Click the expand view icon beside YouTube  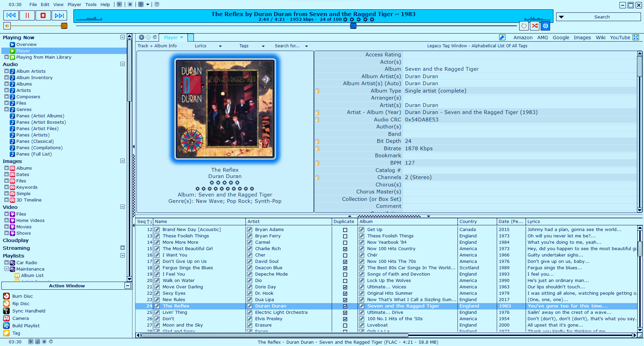click(x=636, y=37)
